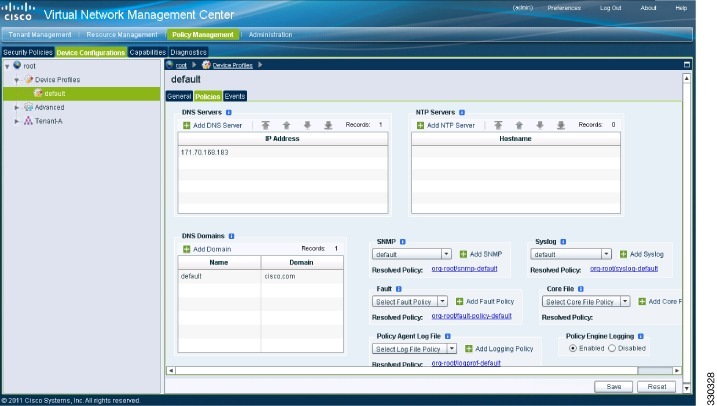The image size is (717, 406).
Task: Click the Fault info icon
Action: click(399, 289)
